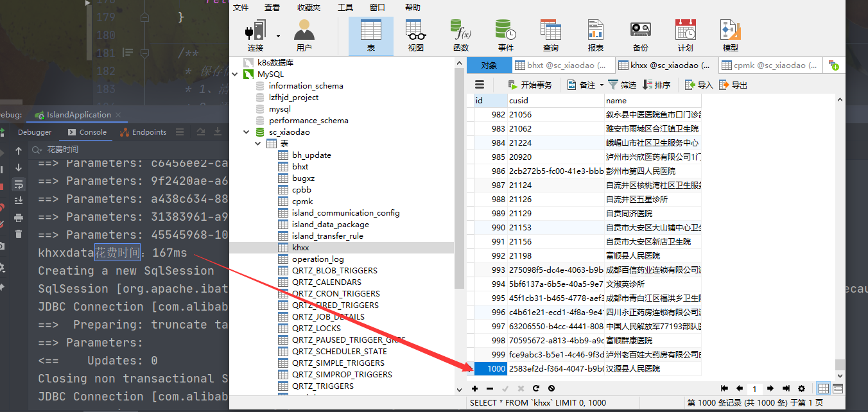The image size is (868, 412).
Task: Switch to the 对象 tab
Action: (489, 65)
